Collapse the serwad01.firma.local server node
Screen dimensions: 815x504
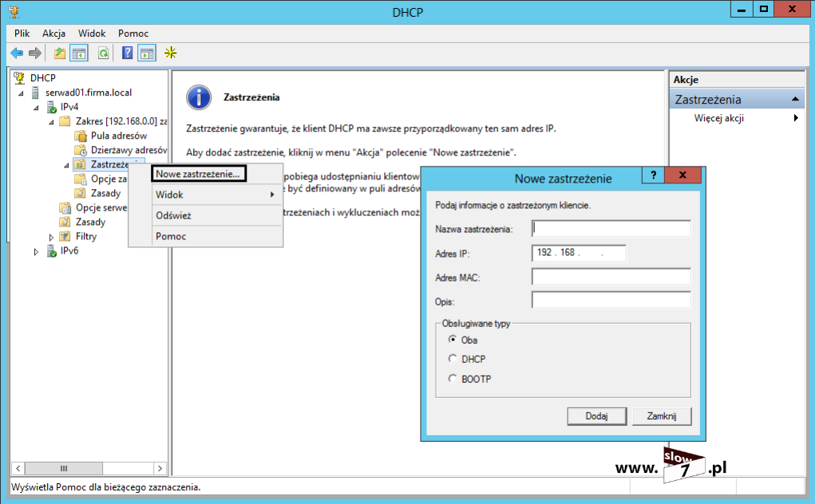pos(22,93)
